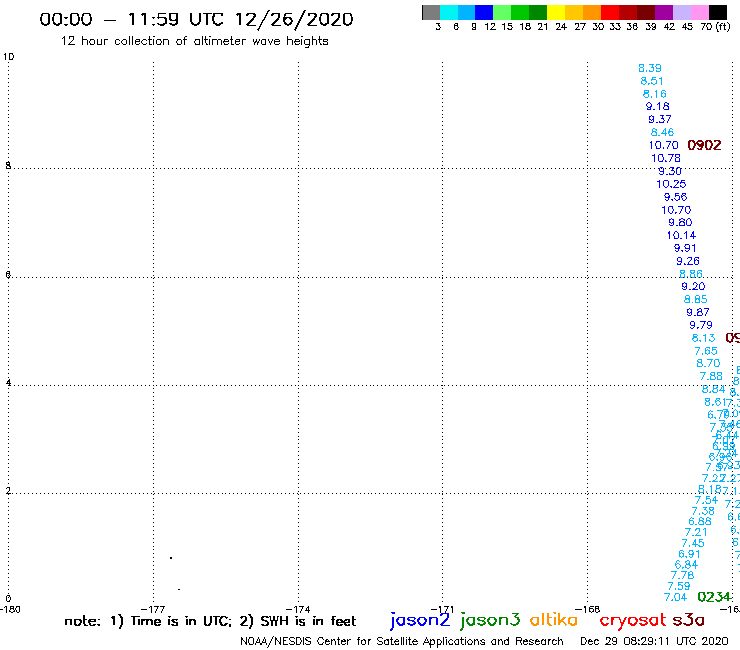Click the wave height value '10.78'

pyautogui.click(x=666, y=158)
